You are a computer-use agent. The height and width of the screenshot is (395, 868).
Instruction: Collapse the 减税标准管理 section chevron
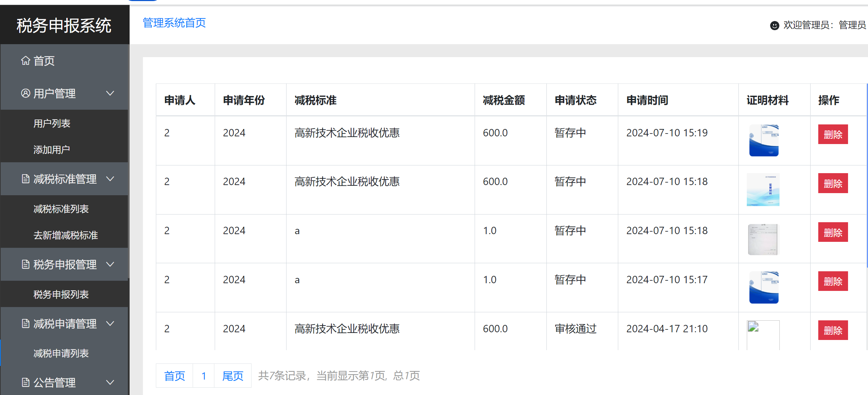(110, 179)
